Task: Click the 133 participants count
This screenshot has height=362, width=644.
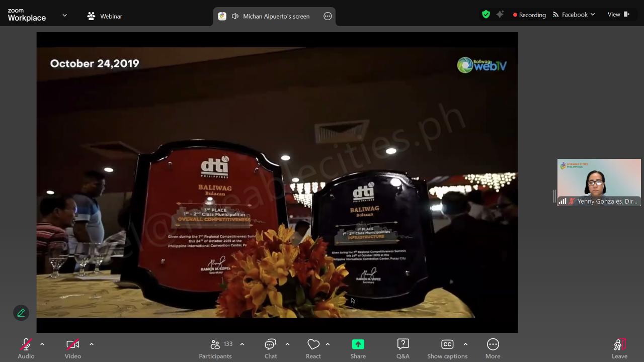Action: pyautogui.click(x=228, y=344)
